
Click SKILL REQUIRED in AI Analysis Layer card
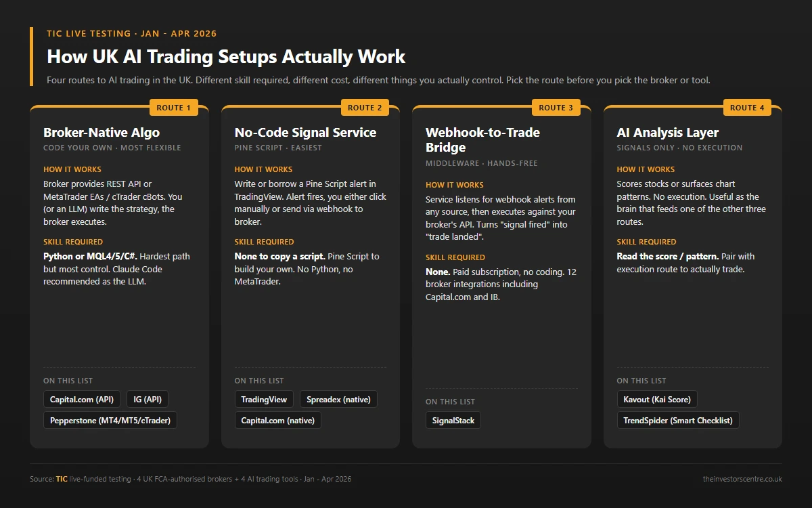[646, 242]
